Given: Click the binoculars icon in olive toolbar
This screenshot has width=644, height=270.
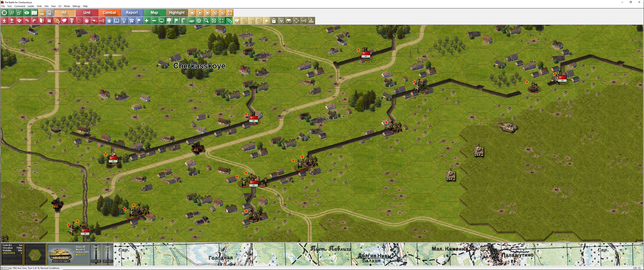Looking at the screenshot, I should click(x=289, y=21).
